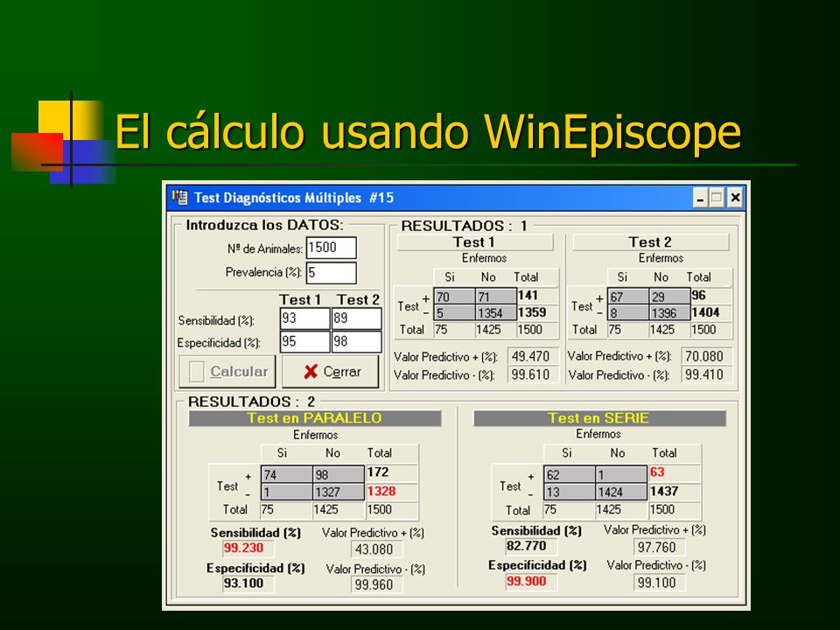Viewport: 840px width, 630px height.
Task: Click Test 2 total value 1404
Action: coord(705,312)
